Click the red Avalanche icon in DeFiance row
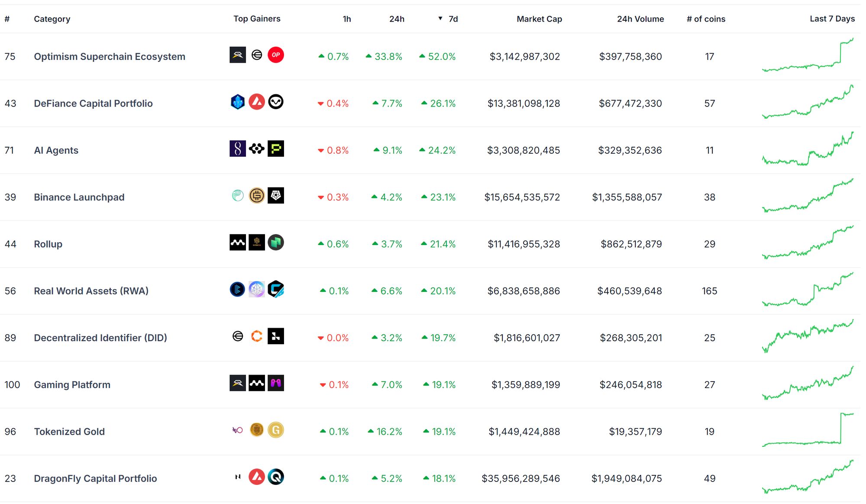The height and width of the screenshot is (504, 866). click(257, 102)
